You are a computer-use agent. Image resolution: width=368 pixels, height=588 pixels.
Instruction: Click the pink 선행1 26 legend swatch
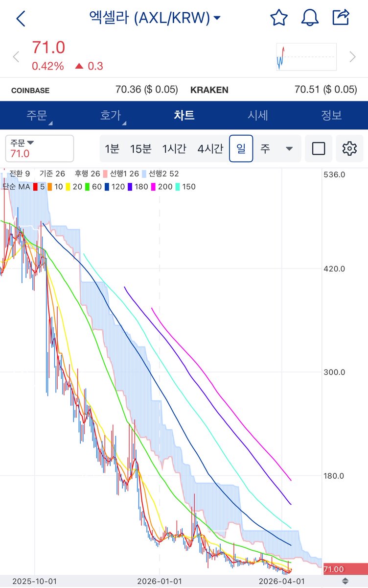coord(106,174)
